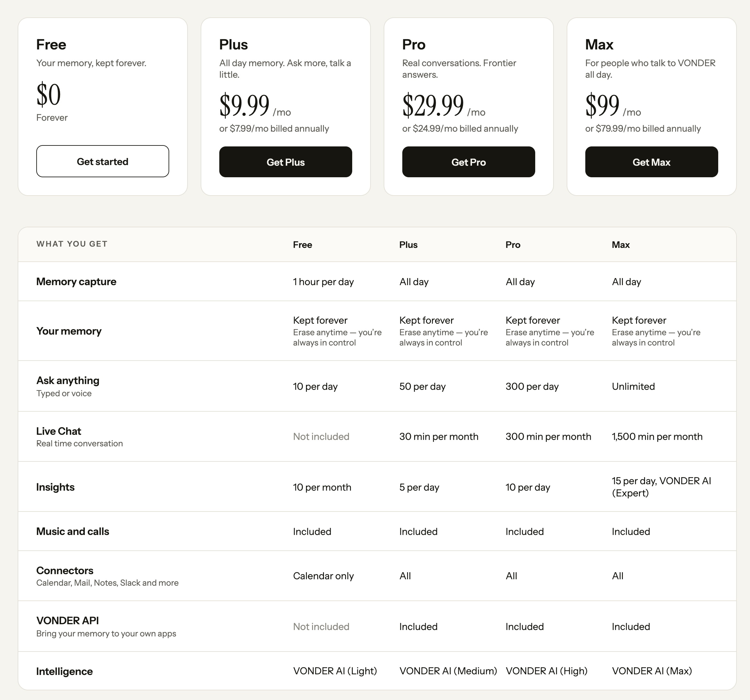Screen dimensions: 750x700
Task: Select the Pro plan card heading
Action: click(x=414, y=45)
